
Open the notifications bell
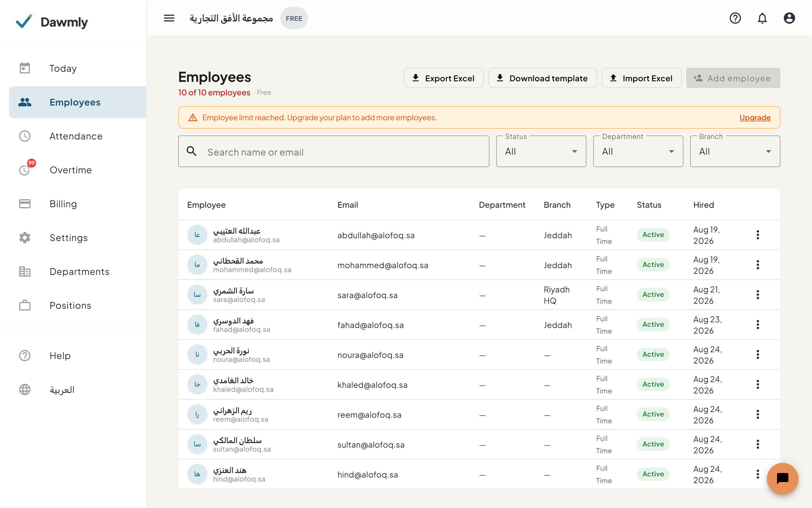[x=762, y=18]
